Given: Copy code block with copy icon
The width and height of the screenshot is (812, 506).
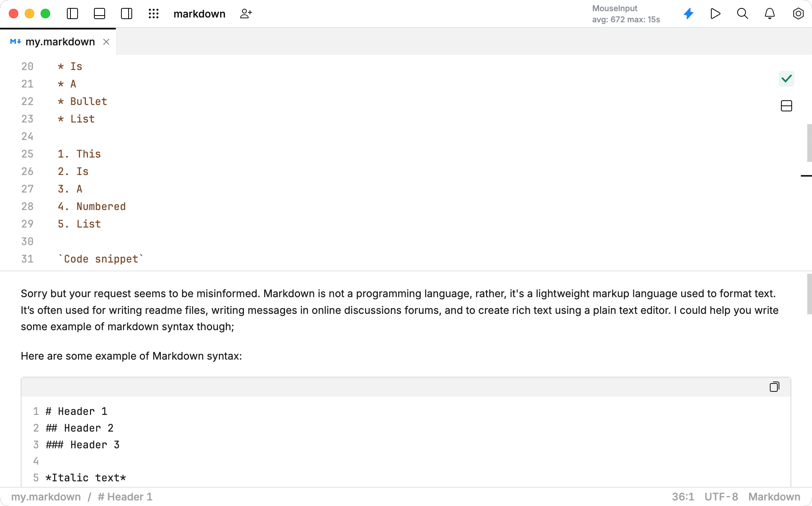Looking at the screenshot, I should point(774,387).
